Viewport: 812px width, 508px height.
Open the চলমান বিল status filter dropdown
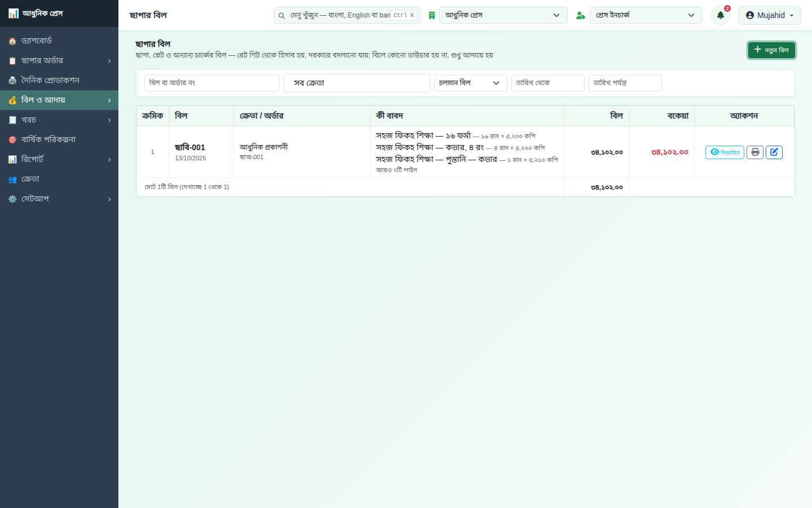(x=471, y=83)
